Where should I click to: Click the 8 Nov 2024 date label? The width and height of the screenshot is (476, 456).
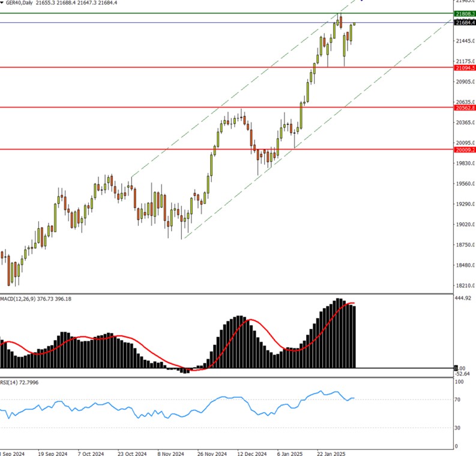[x=171, y=454]
